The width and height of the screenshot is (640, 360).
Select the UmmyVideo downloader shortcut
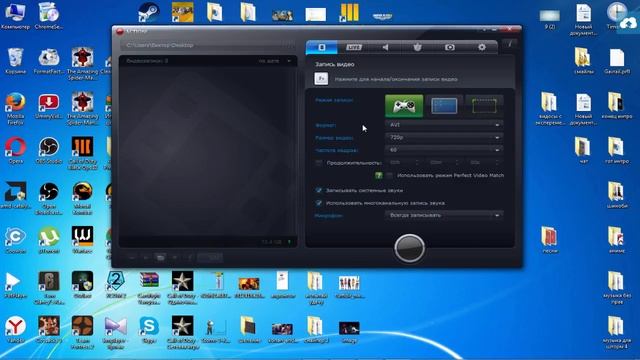pos(49,106)
